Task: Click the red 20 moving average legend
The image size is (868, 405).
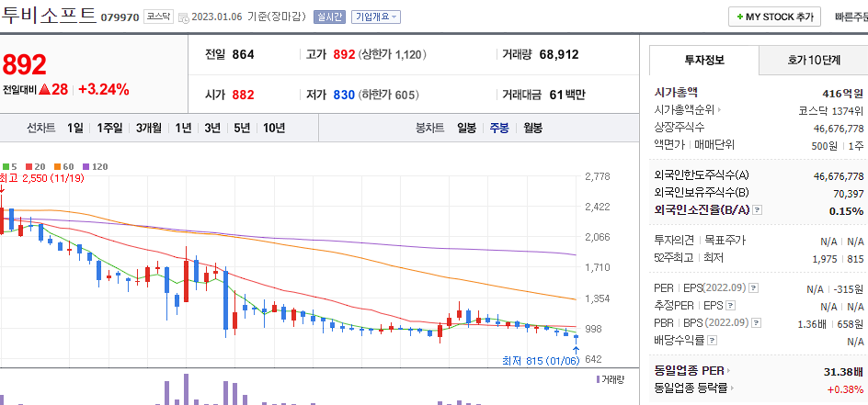Action: click(x=34, y=166)
